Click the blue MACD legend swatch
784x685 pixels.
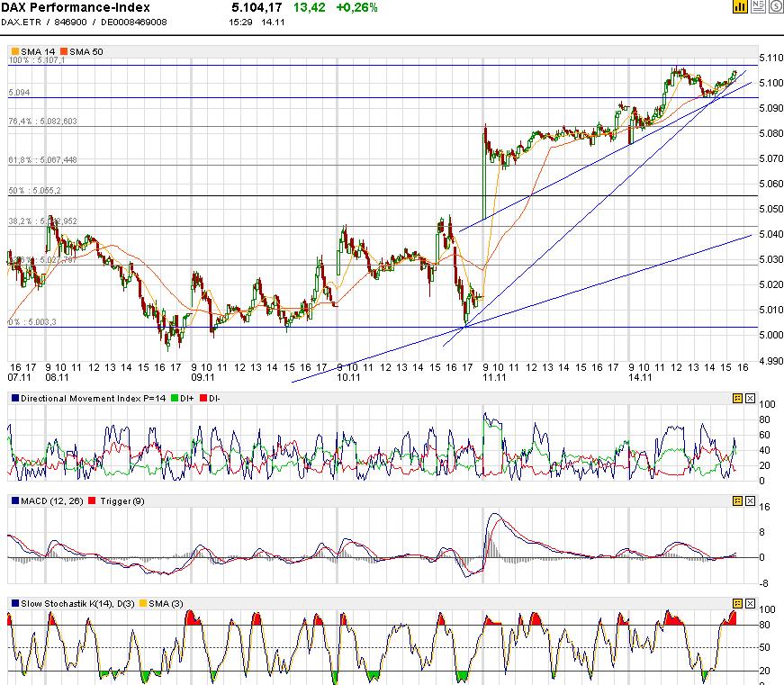(x=15, y=500)
